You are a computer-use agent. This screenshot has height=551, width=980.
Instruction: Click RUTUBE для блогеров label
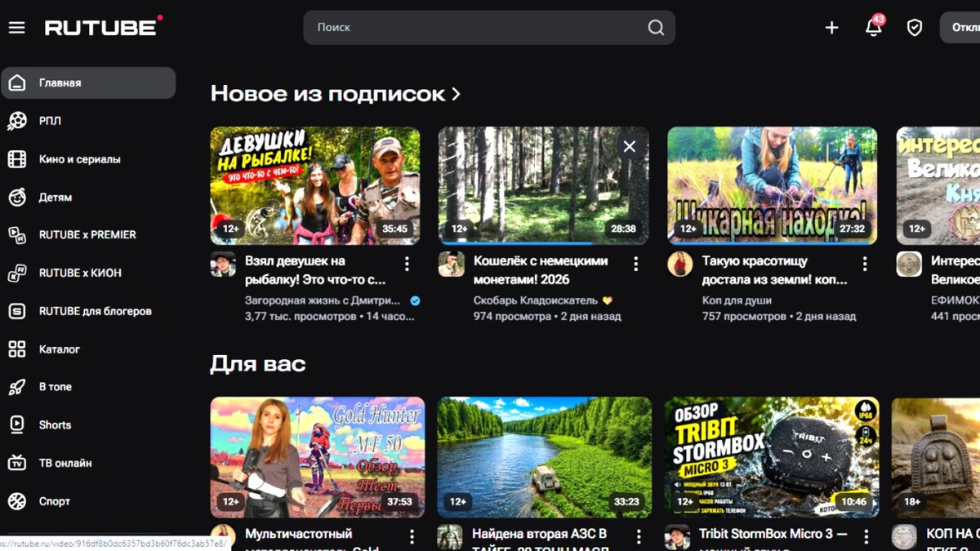point(96,311)
